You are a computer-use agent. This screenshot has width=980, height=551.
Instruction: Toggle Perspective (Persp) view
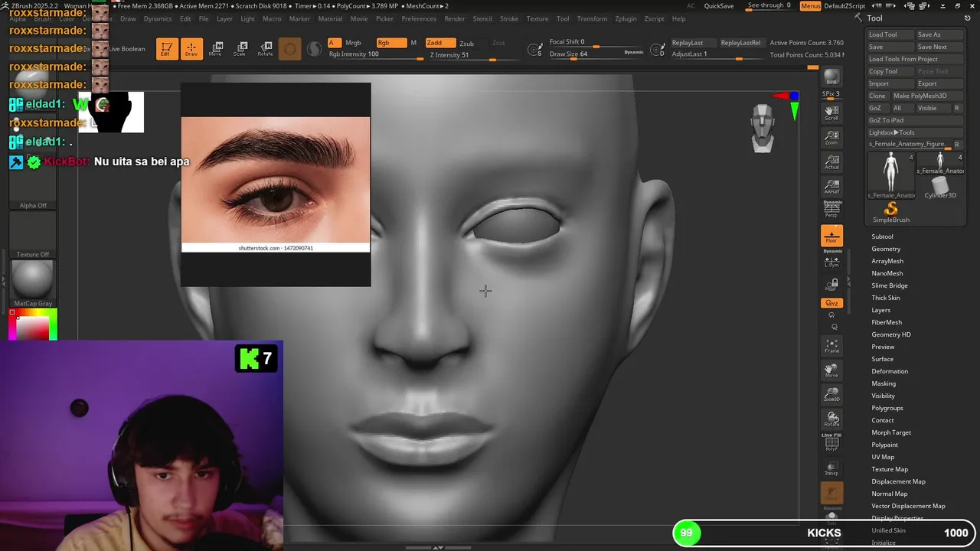(x=831, y=210)
